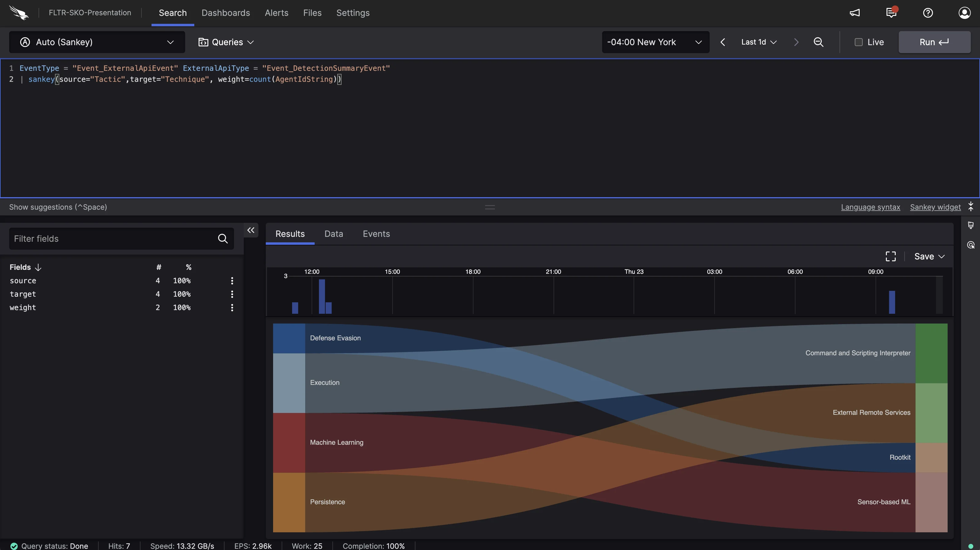
Task: Click the Sensor-based ML target node color block
Action: tap(931, 502)
